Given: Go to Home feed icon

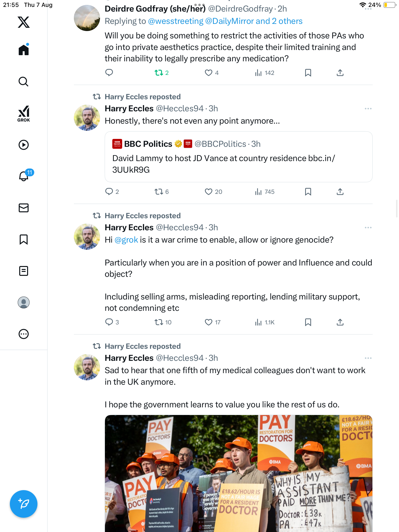Looking at the screenshot, I should 24,50.
